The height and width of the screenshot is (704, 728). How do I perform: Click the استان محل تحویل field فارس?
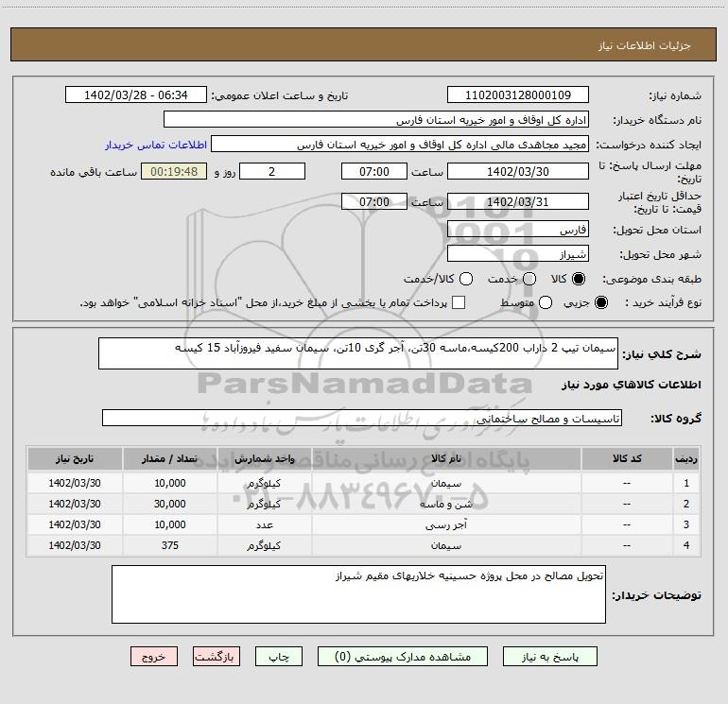click(x=518, y=229)
